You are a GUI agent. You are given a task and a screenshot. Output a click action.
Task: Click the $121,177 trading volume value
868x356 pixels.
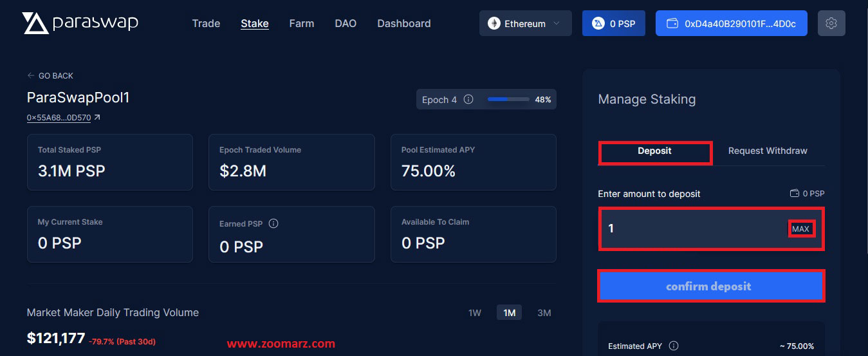56,338
